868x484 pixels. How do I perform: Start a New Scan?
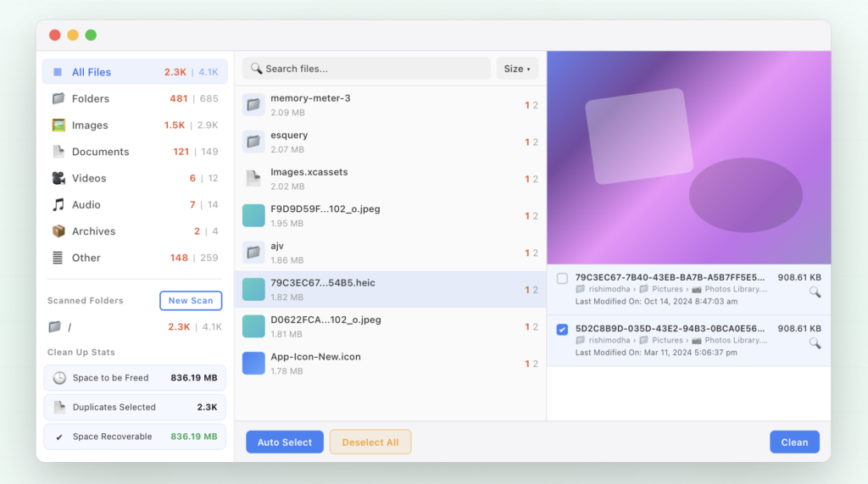[x=191, y=301]
